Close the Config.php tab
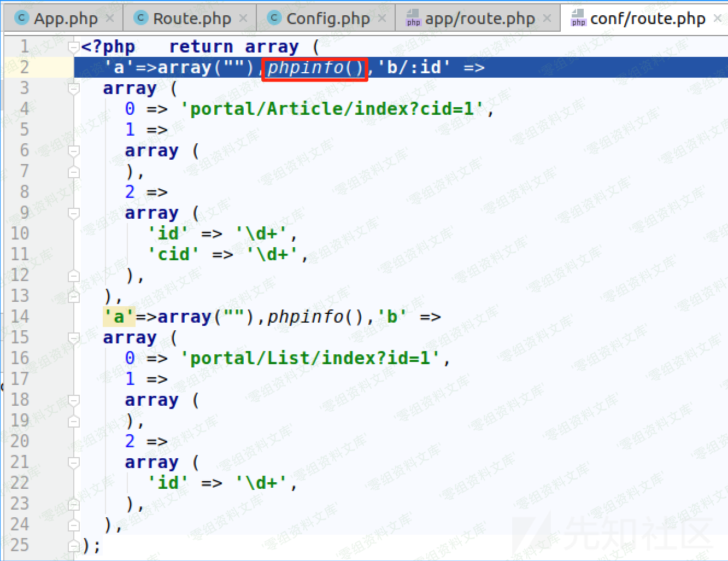Image resolution: width=728 pixels, height=561 pixels. point(382,18)
